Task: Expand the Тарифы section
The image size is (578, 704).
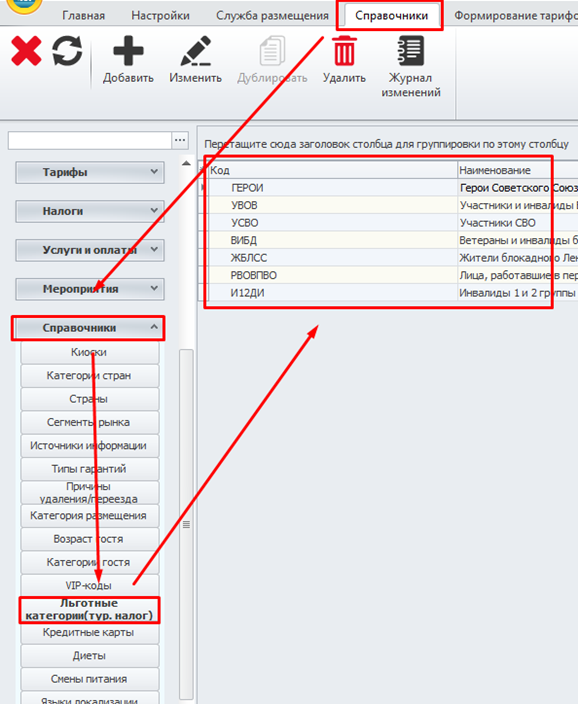Action: [x=90, y=172]
